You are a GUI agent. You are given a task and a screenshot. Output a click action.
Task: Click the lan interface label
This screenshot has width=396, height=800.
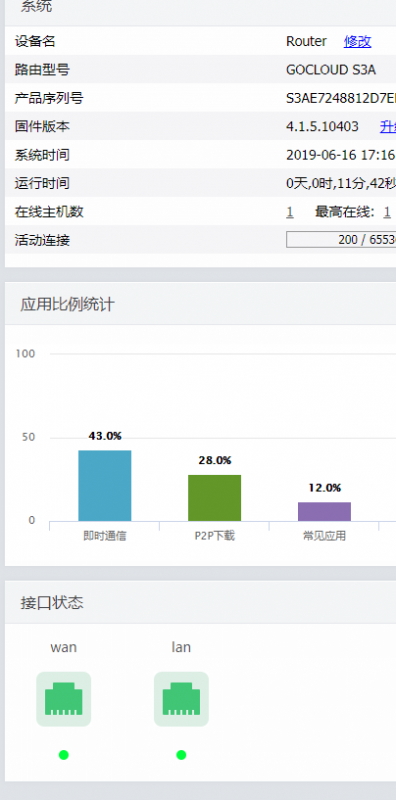(x=181, y=647)
